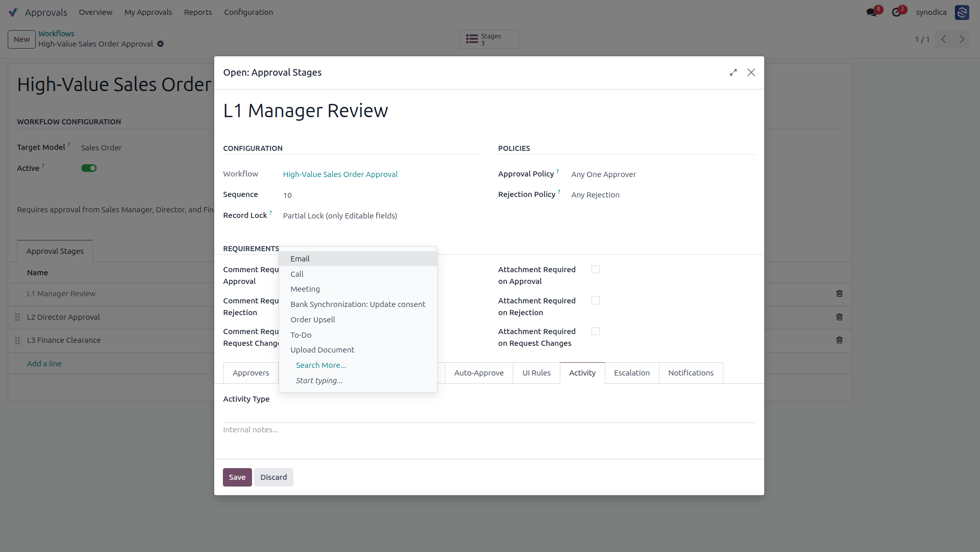
Task: Go to the next record arrow
Action: point(962,39)
